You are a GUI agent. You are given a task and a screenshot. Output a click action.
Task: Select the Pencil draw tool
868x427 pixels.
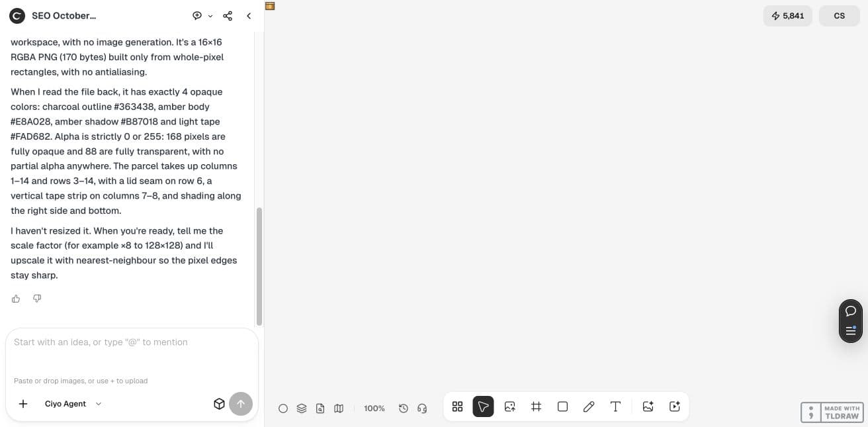589,406
